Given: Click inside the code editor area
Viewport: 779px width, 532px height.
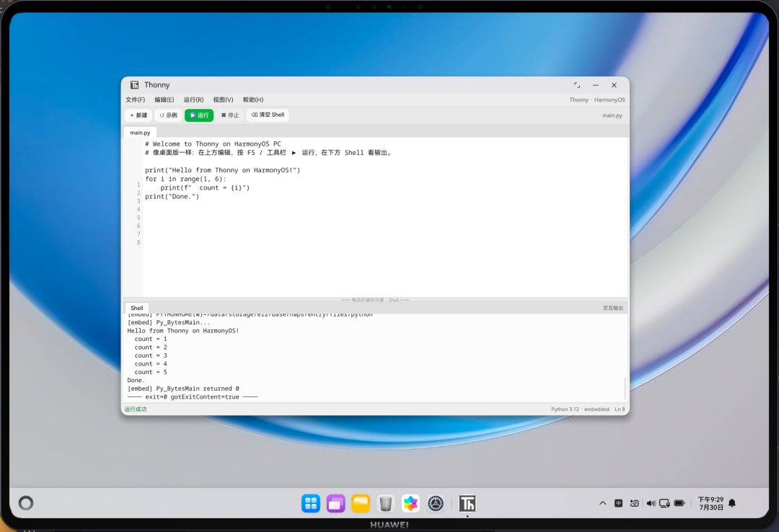Looking at the screenshot, I should click(385, 217).
